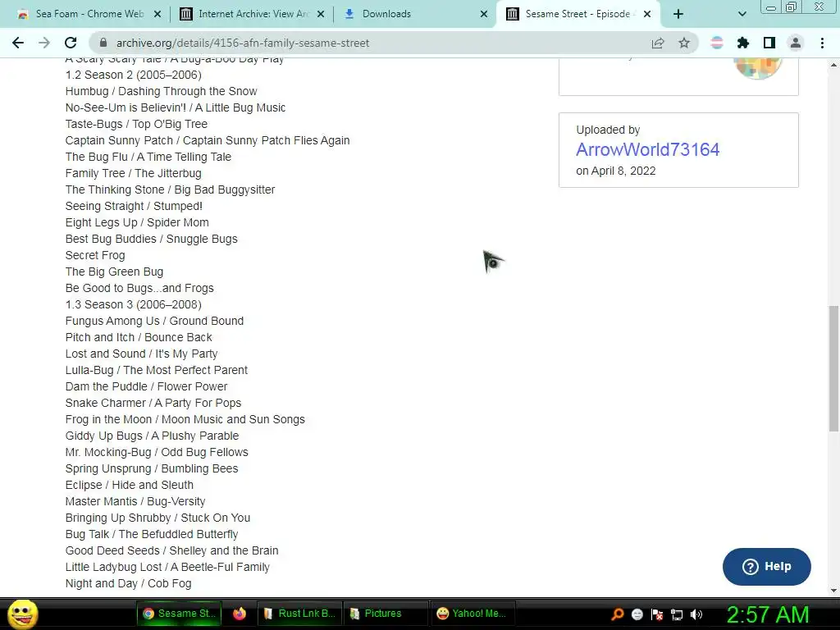
Task: Click the network monitor tray icon
Action: pyautogui.click(x=677, y=614)
